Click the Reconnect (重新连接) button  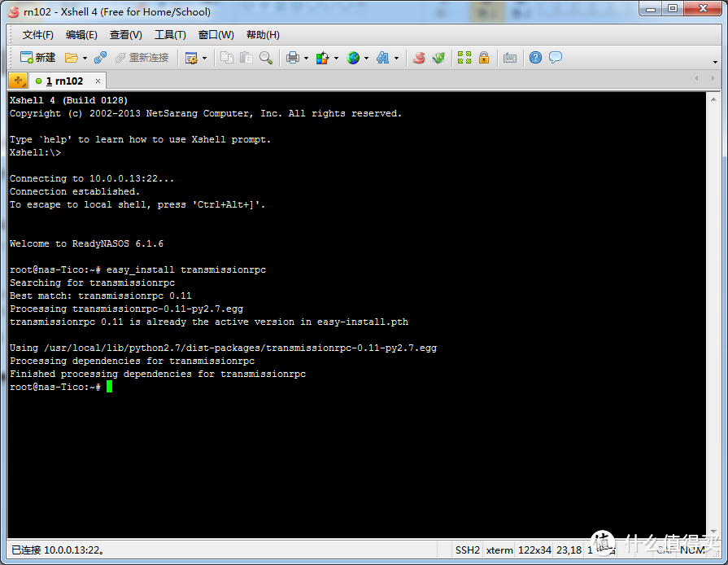[x=142, y=58]
